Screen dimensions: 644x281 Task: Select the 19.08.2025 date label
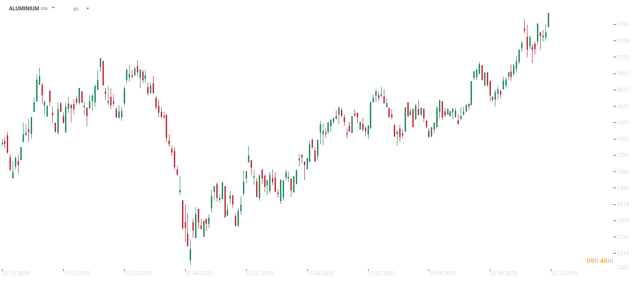[x=443, y=273]
